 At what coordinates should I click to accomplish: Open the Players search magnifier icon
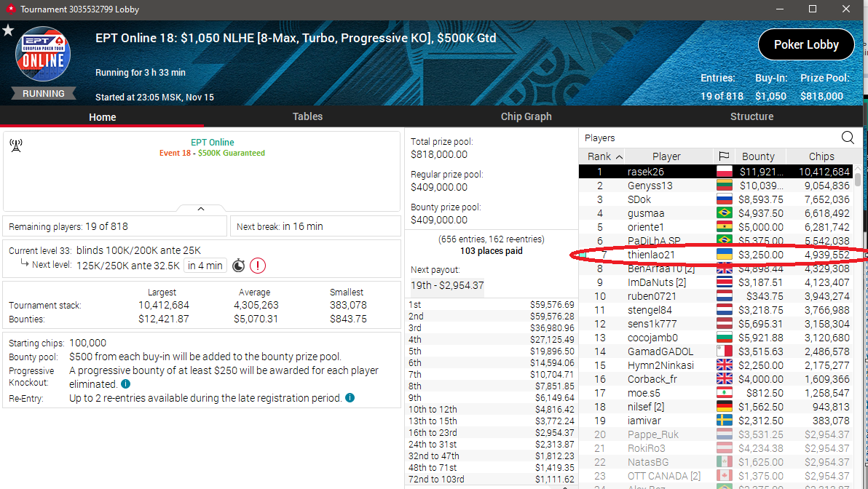pyautogui.click(x=848, y=138)
